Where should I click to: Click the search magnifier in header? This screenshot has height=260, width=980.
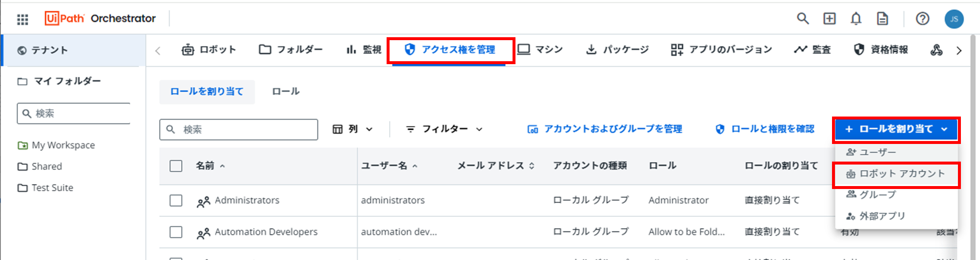tap(803, 19)
